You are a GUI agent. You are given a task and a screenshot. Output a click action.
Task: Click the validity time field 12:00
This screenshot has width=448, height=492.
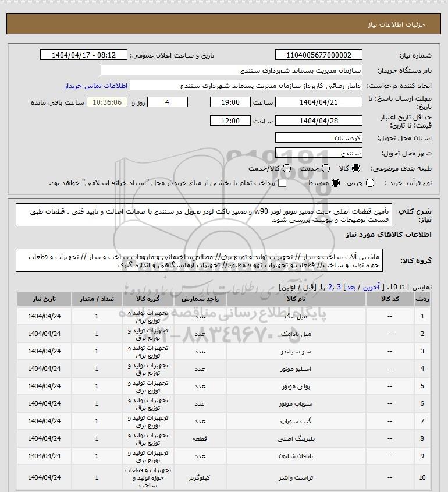(230, 121)
